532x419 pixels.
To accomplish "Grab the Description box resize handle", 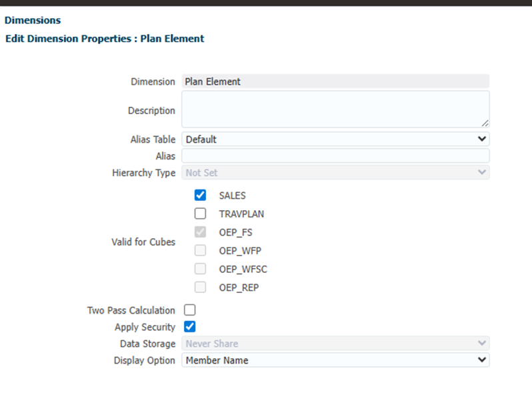I will point(485,123).
